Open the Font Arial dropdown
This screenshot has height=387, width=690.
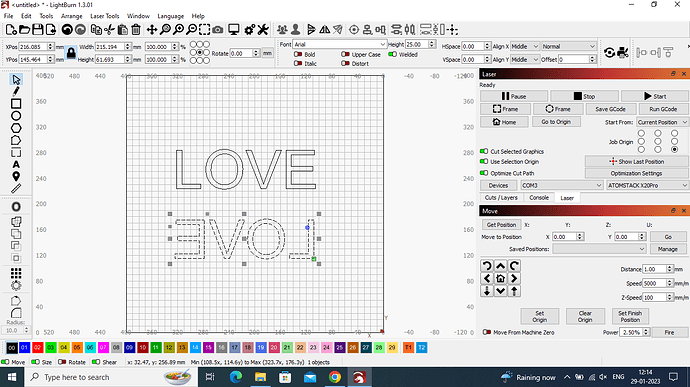point(340,44)
